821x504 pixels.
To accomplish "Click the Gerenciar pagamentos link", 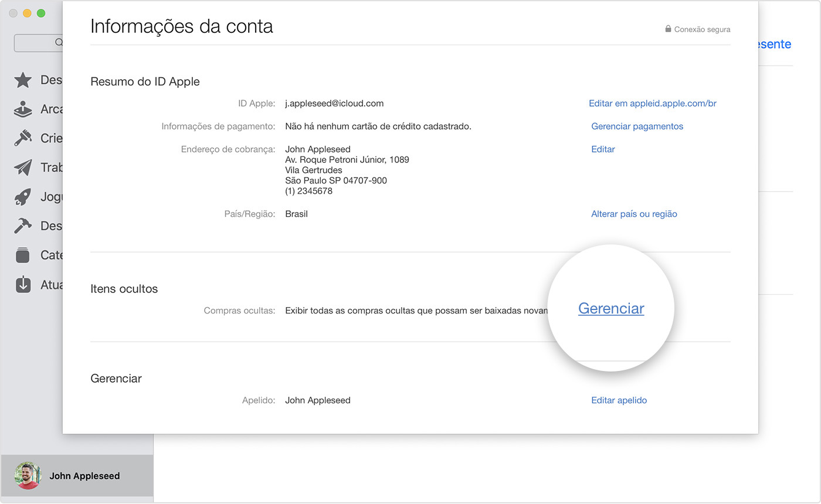I will (x=637, y=126).
